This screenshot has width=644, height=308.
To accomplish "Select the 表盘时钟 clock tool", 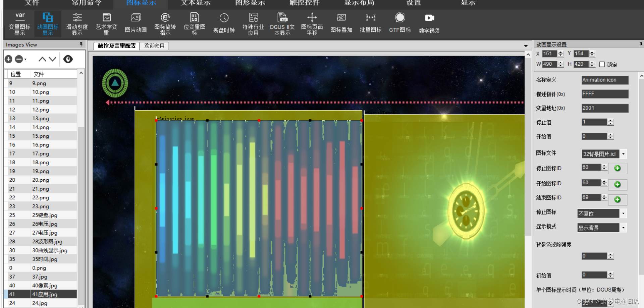I will [223, 23].
